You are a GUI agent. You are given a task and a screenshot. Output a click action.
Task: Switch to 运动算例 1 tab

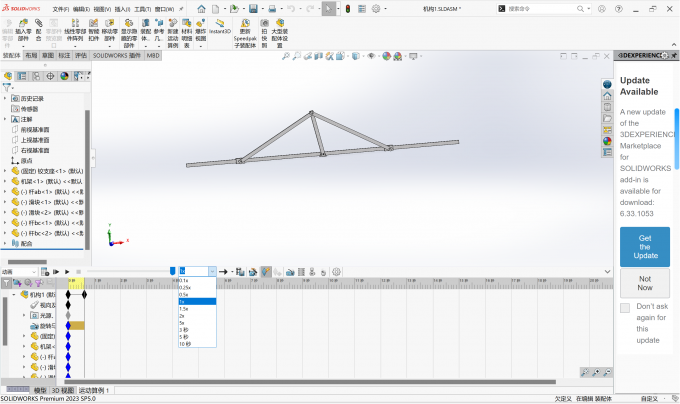click(94, 391)
